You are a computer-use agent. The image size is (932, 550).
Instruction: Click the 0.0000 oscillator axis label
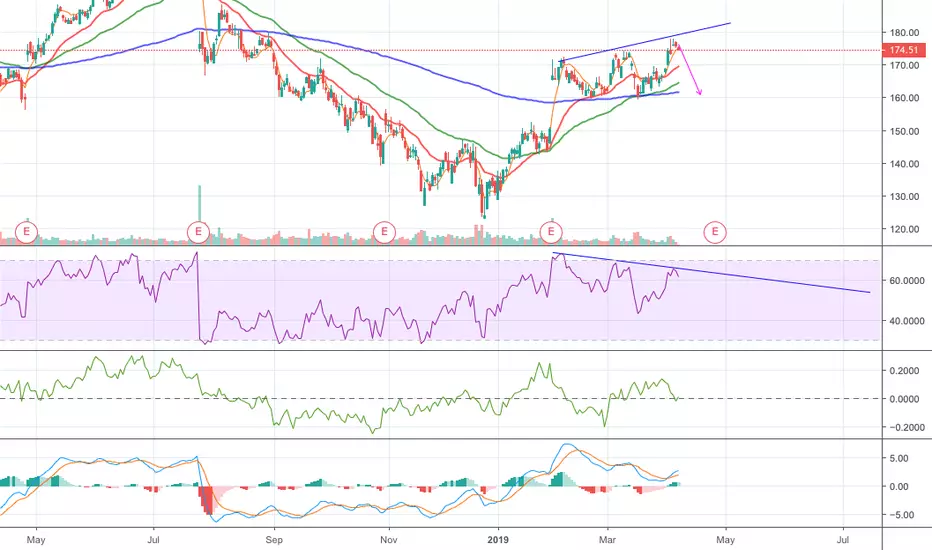[904, 399]
